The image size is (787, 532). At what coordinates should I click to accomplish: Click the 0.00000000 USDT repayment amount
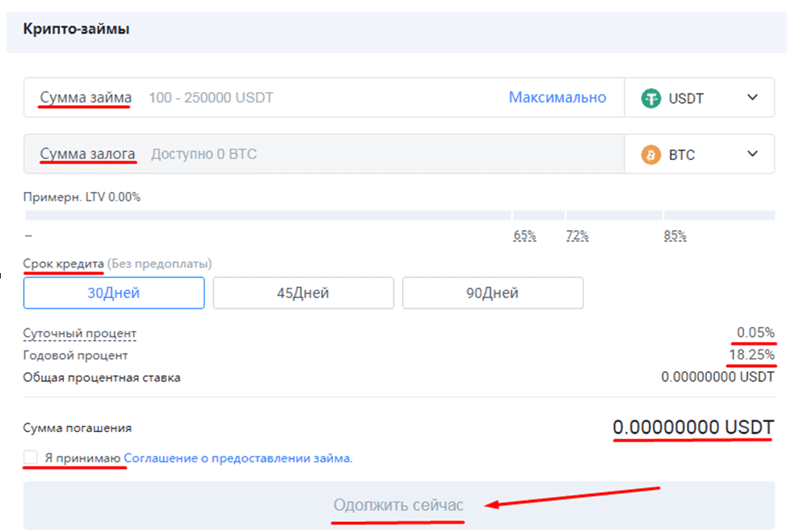(693, 427)
